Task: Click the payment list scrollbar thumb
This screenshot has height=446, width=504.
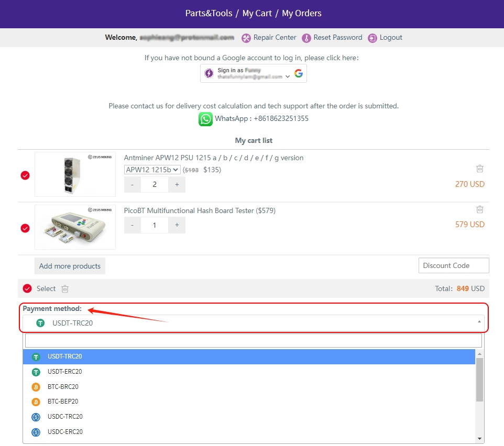Action: [479, 380]
